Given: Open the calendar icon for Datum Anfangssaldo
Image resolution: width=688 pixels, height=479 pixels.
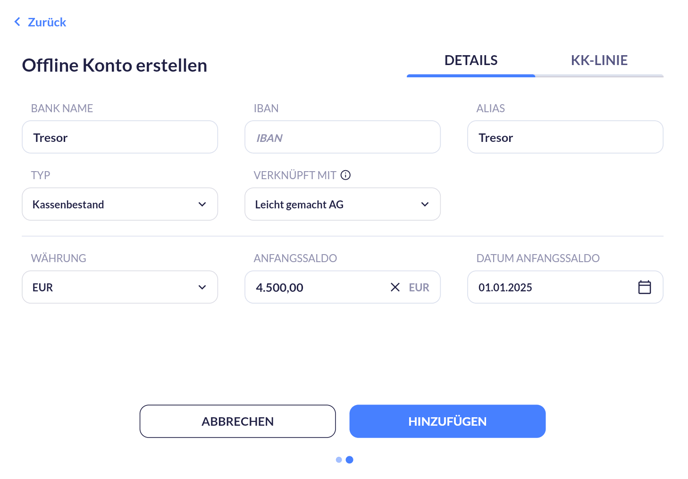Looking at the screenshot, I should point(644,287).
